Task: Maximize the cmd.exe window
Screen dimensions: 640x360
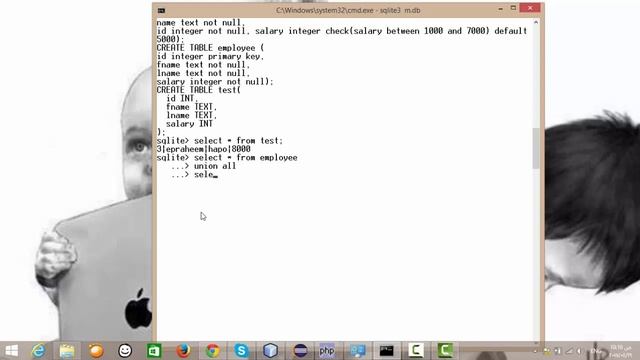Action: (513, 8)
